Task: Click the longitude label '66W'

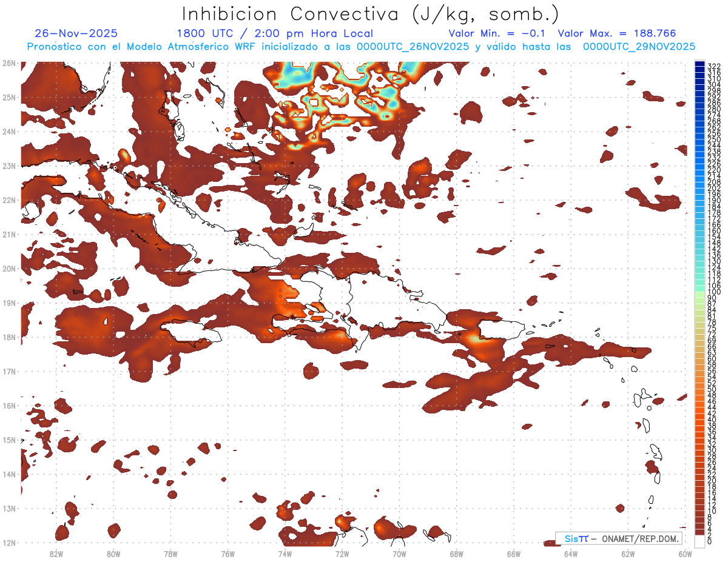Action: pyautogui.click(x=514, y=554)
